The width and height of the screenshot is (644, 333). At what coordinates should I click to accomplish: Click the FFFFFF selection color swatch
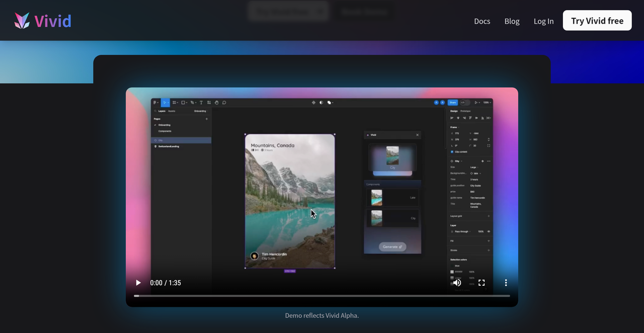coord(452,272)
